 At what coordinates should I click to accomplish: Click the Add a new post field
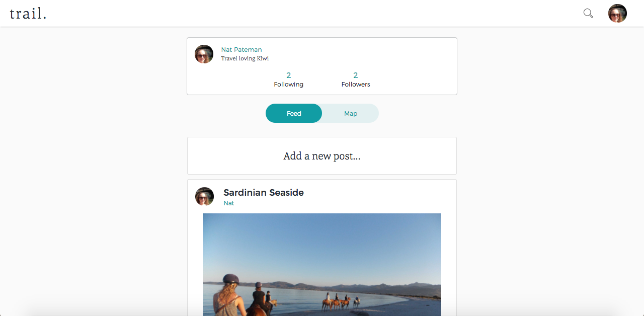click(322, 155)
